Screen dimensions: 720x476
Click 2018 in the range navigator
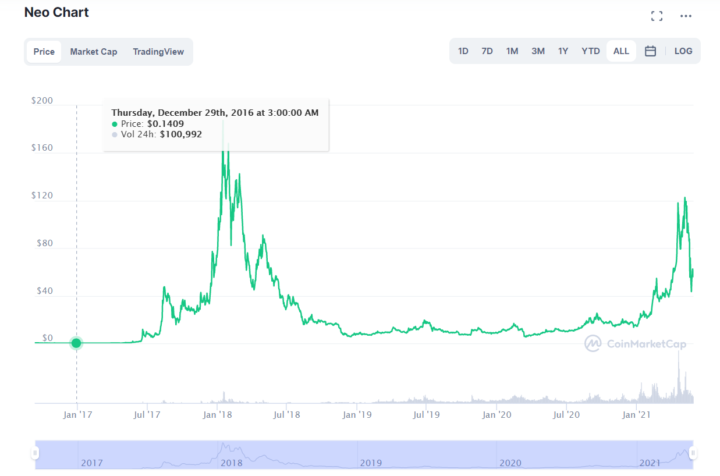231,463
